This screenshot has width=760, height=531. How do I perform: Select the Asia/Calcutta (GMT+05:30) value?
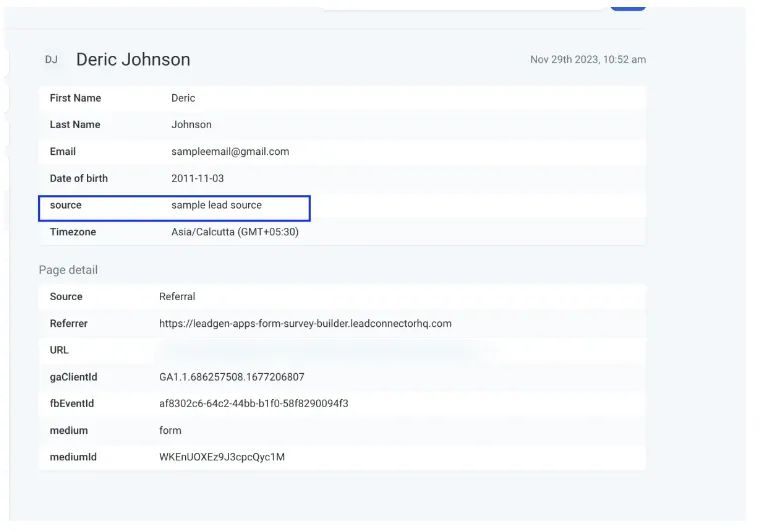(x=235, y=232)
